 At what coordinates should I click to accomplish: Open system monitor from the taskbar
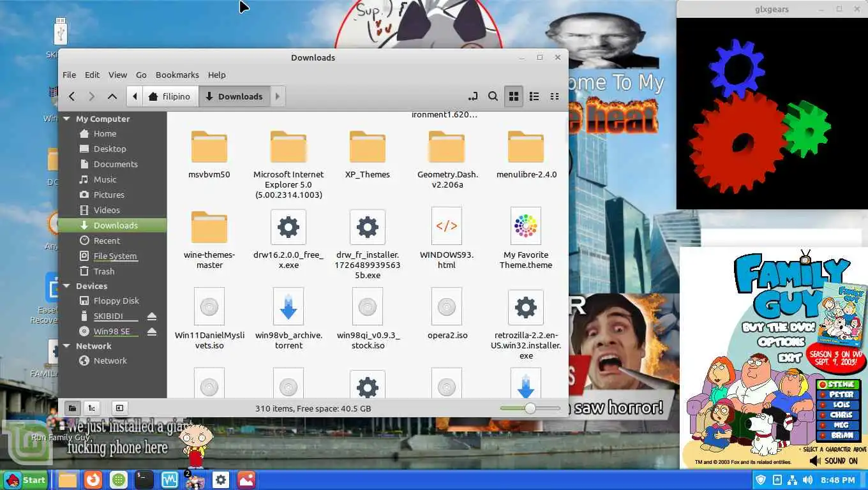tap(170, 480)
